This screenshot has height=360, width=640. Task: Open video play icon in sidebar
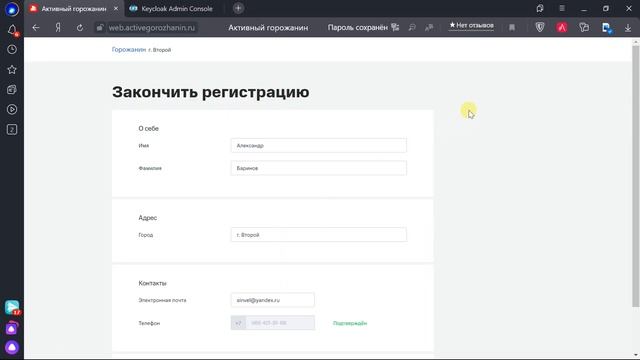pyautogui.click(x=12, y=109)
